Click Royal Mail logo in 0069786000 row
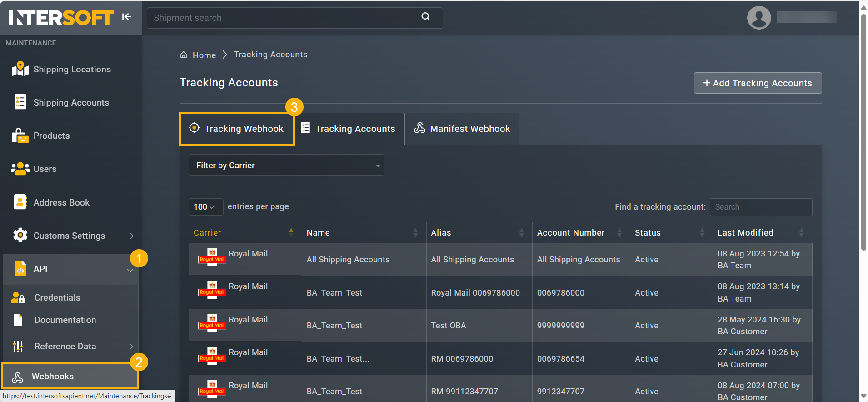Image resolution: width=868 pixels, height=402 pixels. [212, 289]
